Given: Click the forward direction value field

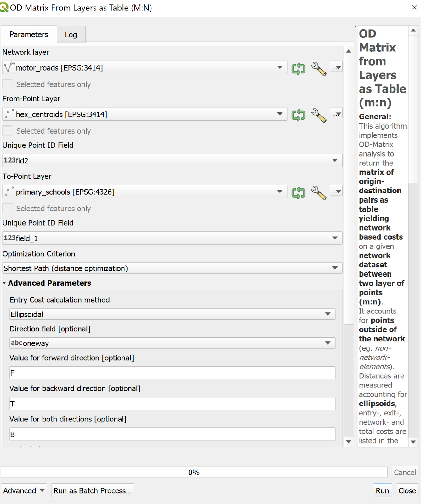Looking at the screenshot, I should click(x=172, y=373).
